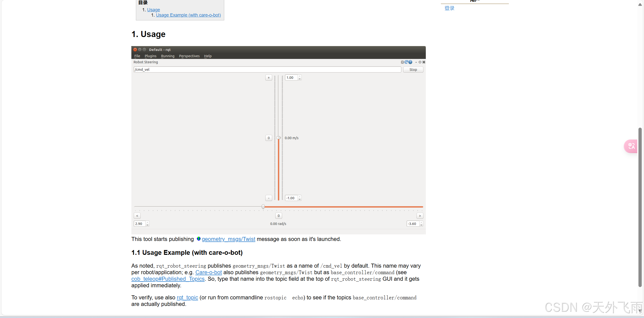Click the blue reload plugin icon
644x318 pixels.
tap(406, 62)
